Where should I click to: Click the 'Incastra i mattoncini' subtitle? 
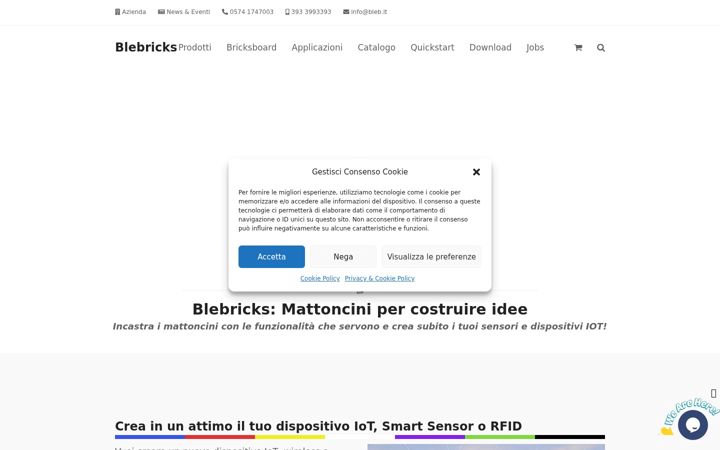tap(360, 326)
